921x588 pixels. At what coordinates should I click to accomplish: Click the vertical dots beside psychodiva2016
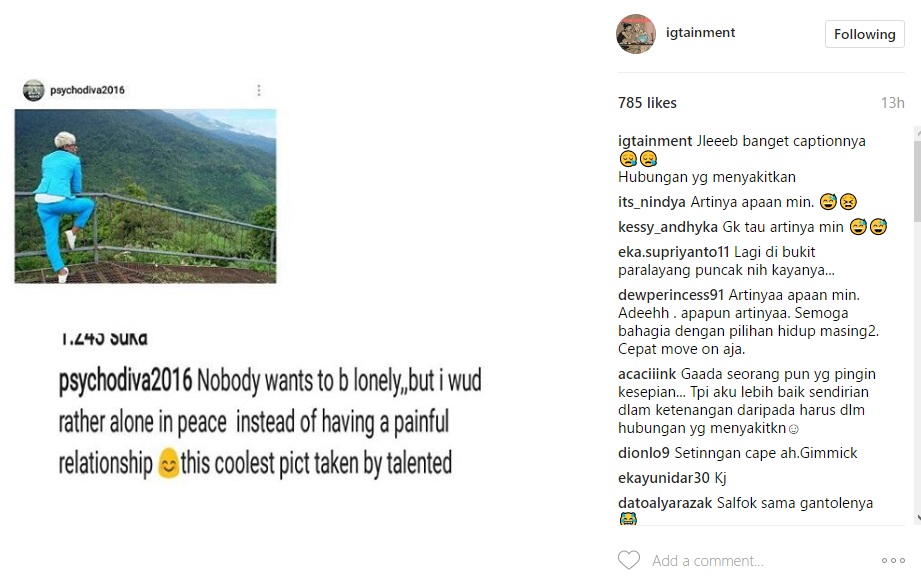(x=258, y=90)
